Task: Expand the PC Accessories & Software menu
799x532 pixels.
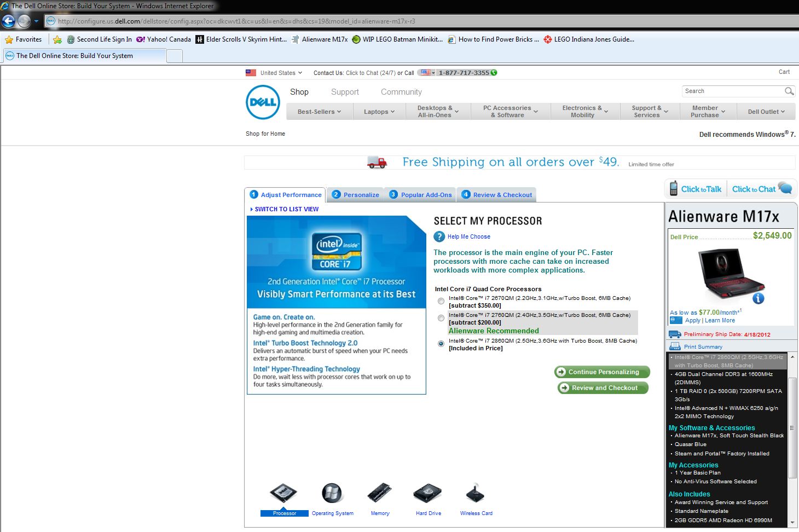Action: tap(510, 112)
